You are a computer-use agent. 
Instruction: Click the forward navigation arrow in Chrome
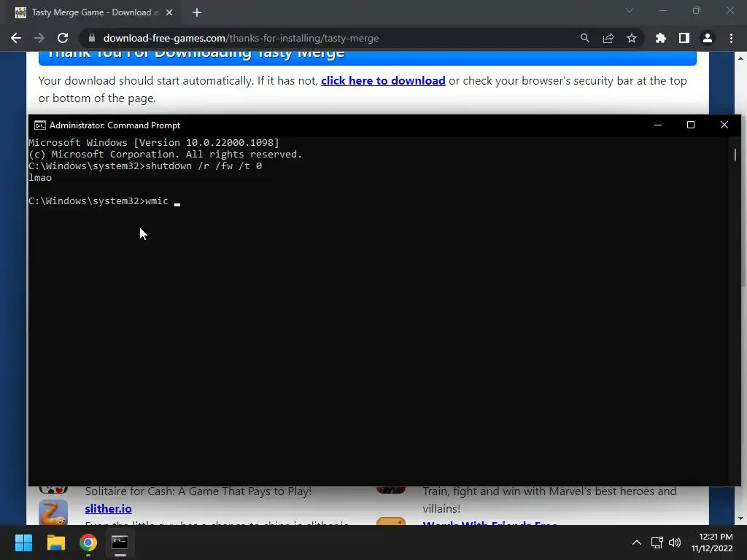tap(39, 38)
